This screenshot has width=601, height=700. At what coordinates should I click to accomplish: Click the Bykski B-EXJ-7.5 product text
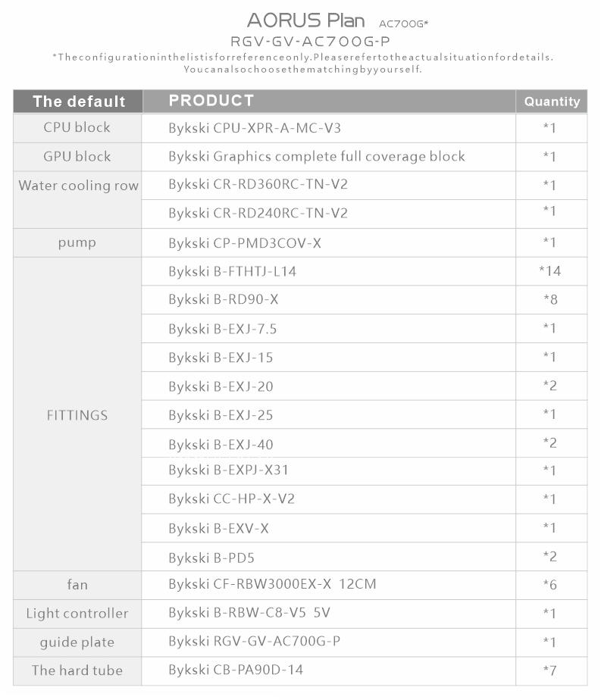(x=222, y=329)
